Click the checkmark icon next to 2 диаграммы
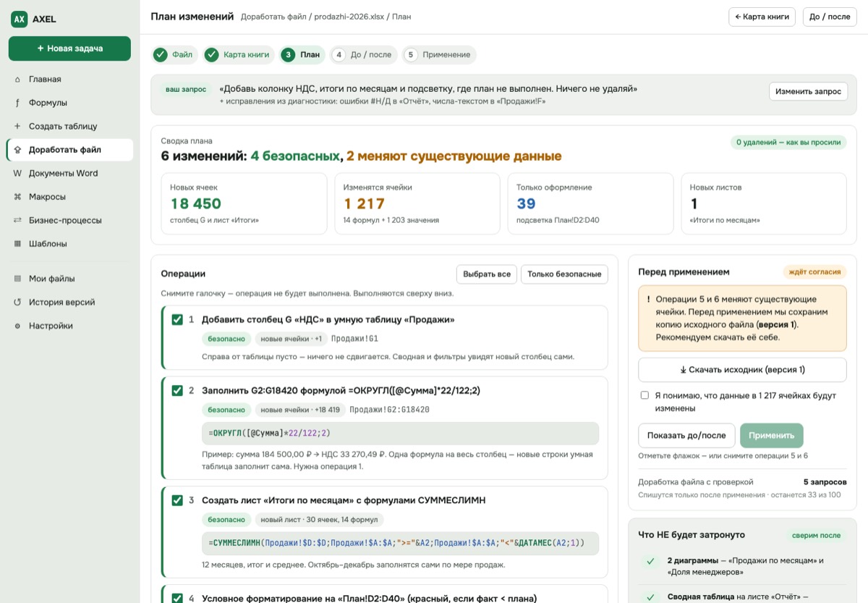Image resolution: width=868 pixels, height=603 pixels. point(651,561)
